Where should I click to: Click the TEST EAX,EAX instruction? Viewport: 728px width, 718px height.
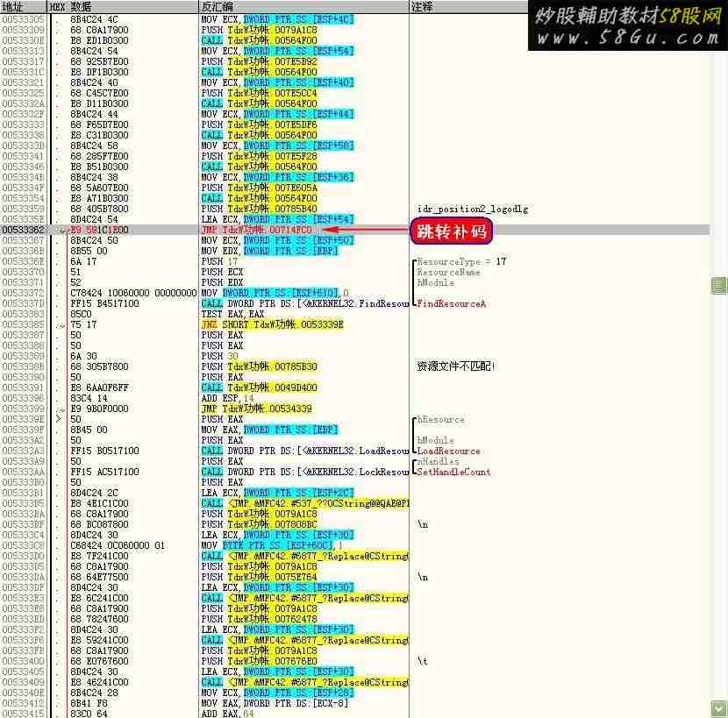point(232,314)
